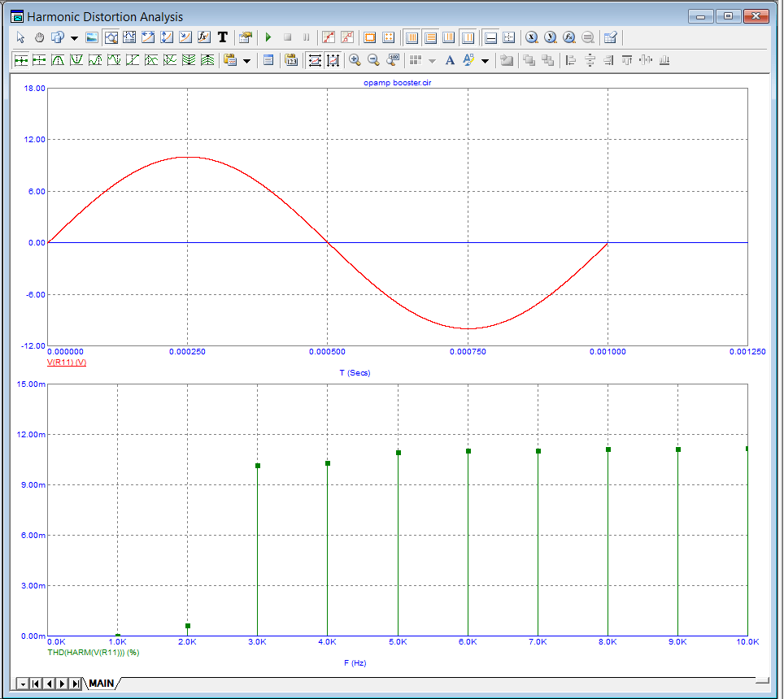The height and width of the screenshot is (699, 784).
Task: Switch to the MAIN page tab
Action: coord(102,683)
